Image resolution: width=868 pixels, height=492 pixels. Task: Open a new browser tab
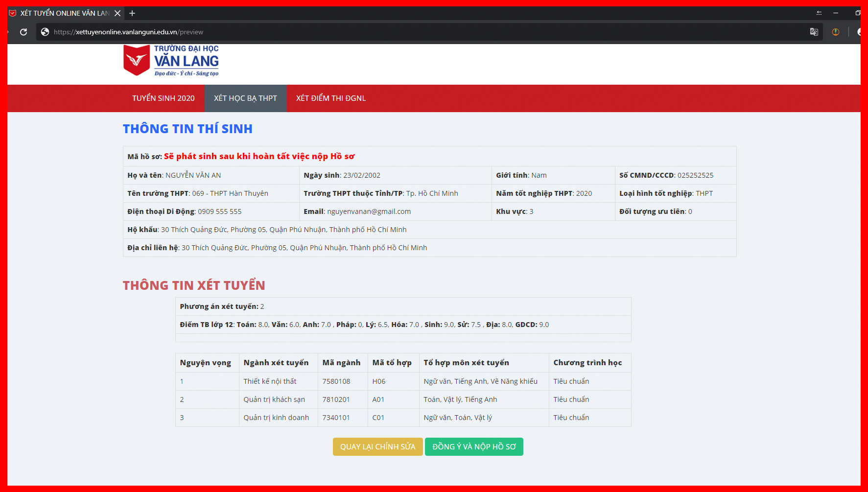[132, 13]
